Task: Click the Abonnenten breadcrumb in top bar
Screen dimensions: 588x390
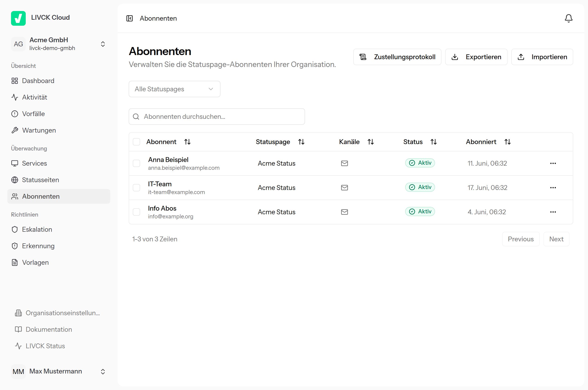Action: (158, 18)
